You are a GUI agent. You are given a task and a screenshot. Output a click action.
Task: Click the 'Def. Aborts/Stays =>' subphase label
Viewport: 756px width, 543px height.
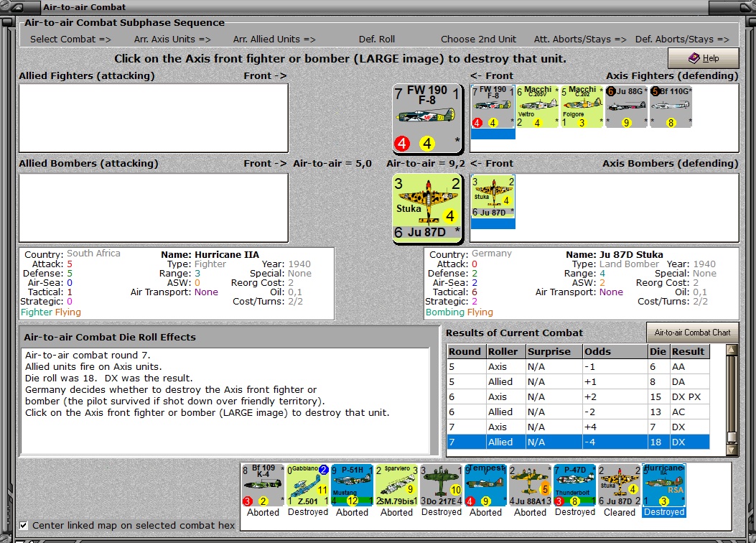coord(682,39)
